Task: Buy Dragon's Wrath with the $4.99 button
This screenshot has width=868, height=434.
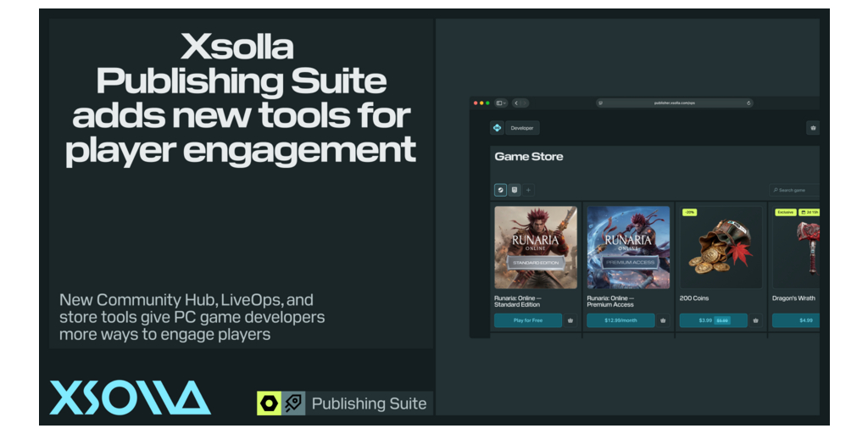Action: [x=796, y=320]
